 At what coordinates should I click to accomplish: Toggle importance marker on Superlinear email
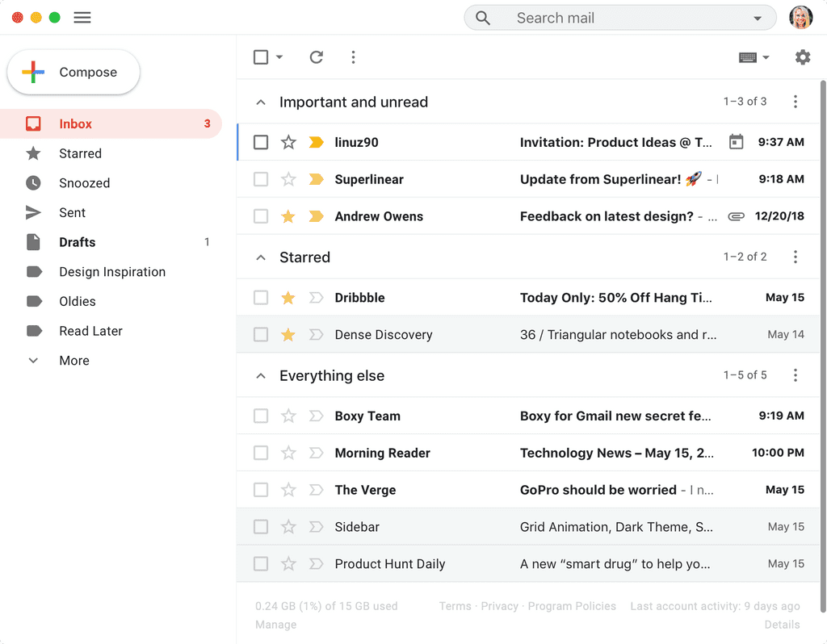click(316, 179)
